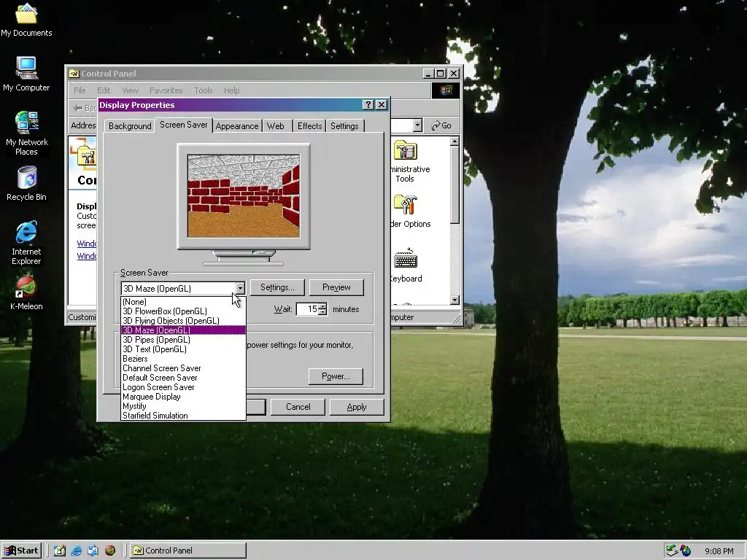Click Cancel in Display Properties
This screenshot has width=747, height=560.
pyautogui.click(x=298, y=407)
